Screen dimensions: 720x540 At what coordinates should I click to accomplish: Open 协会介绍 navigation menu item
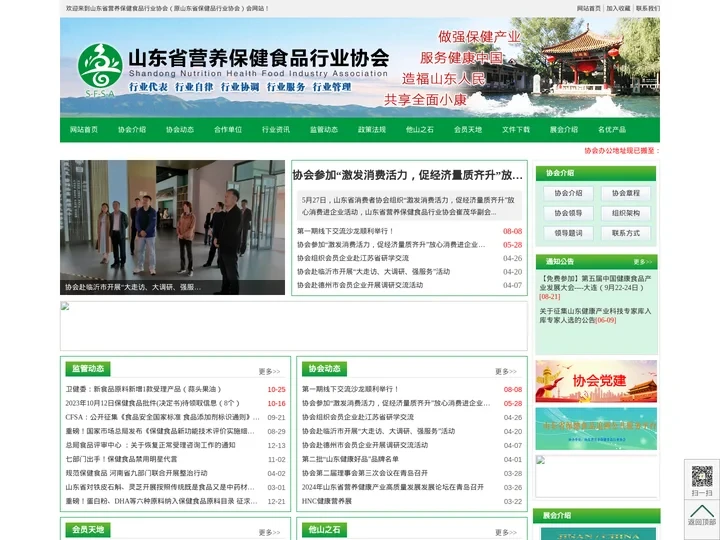click(x=132, y=129)
